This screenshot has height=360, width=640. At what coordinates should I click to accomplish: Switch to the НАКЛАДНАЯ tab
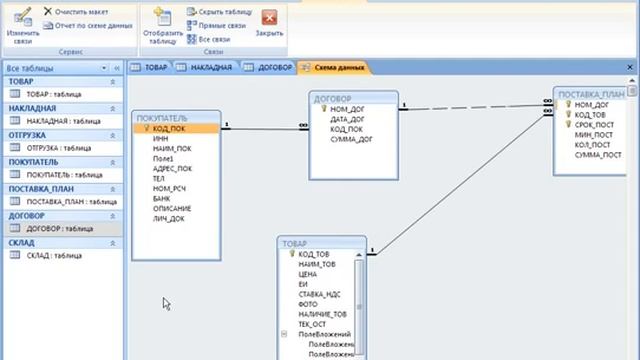pos(205,67)
